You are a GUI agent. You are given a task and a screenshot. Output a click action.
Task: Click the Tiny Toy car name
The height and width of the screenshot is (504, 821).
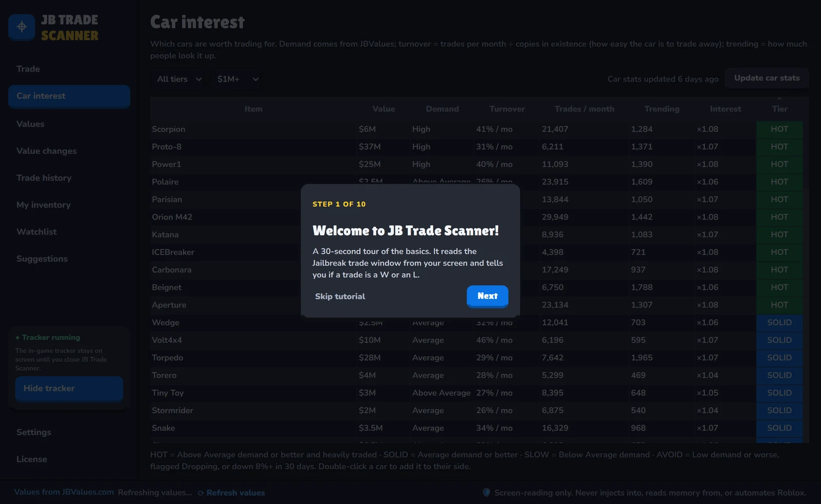pos(168,393)
